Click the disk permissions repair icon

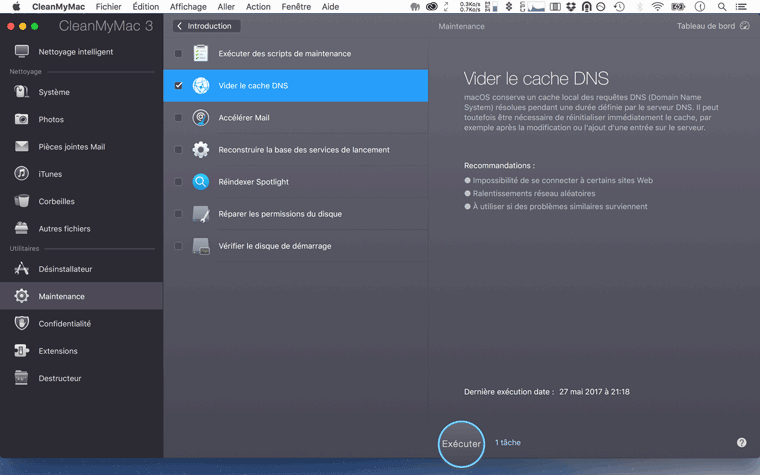pyautogui.click(x=201, y=214)
